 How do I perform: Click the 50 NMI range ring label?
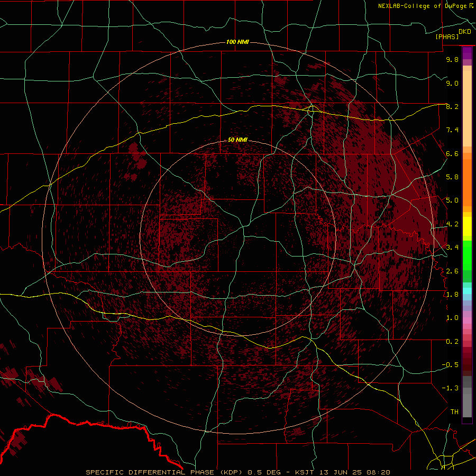pos(237,140)
